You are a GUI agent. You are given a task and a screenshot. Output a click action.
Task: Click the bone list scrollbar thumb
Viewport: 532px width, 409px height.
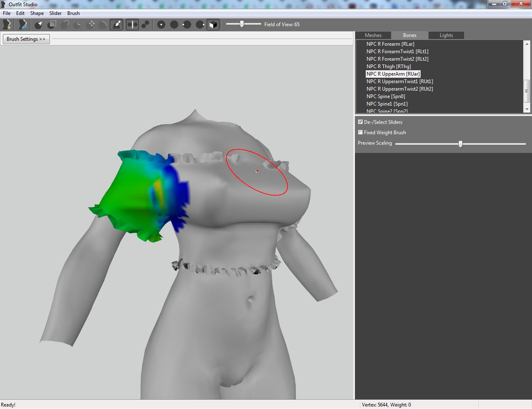pos(527,91)
